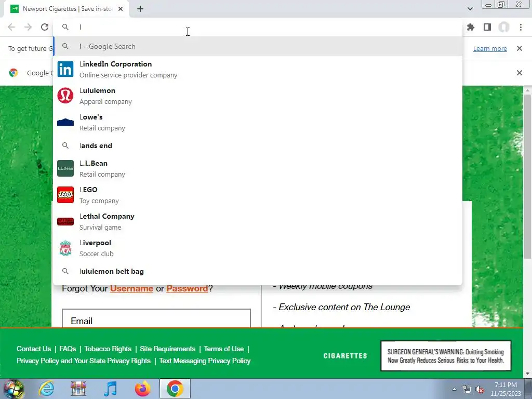Show hidden system tray icons
Viewport: 532px width, 399px height.
coord(454,389)
